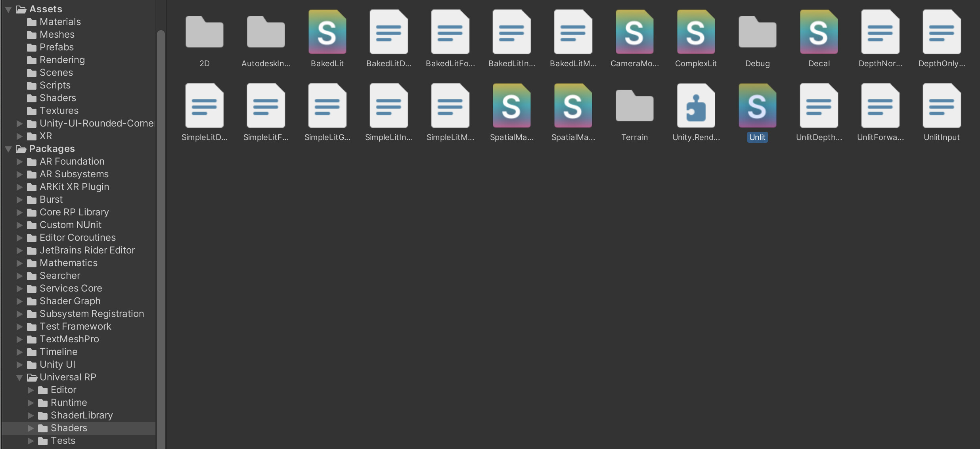The height and width of the screenshot is (449, 980).
Task: Expand the ShaderLibrary folder arrow
Action: 31,415
